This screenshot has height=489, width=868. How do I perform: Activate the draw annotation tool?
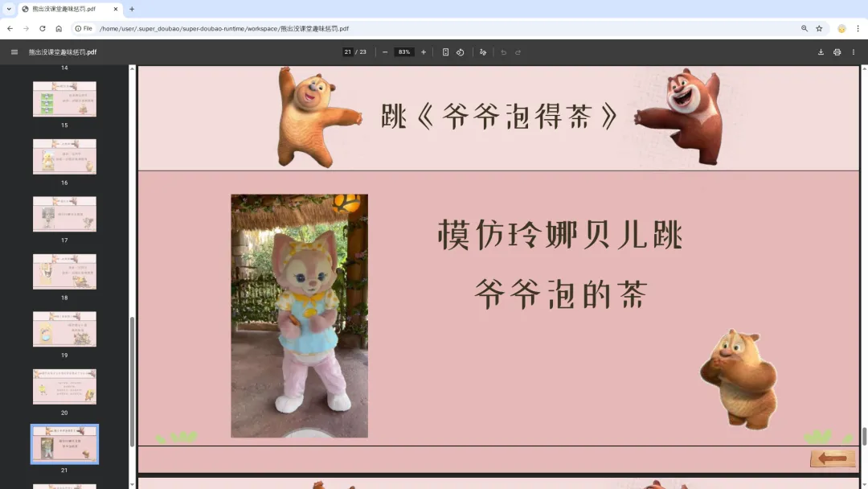click(x=483, y=52)
